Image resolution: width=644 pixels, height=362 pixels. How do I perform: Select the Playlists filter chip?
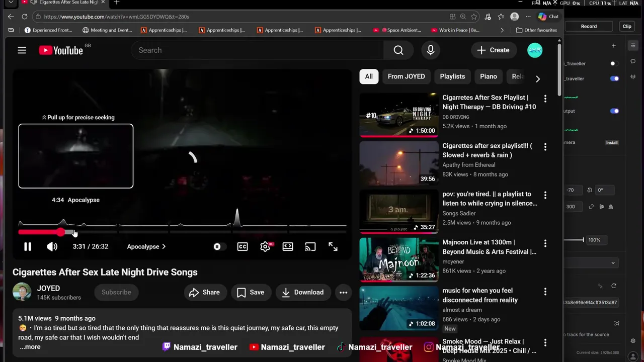[452, 76]
